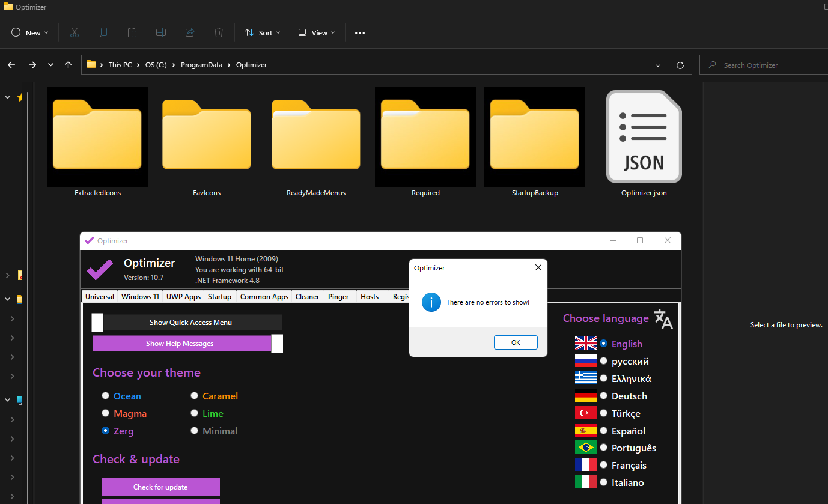The height and width of the screenshot is (504, 828).
Task: Click the Delete icon in Explorer toolbar
Action: pos(218,32)
